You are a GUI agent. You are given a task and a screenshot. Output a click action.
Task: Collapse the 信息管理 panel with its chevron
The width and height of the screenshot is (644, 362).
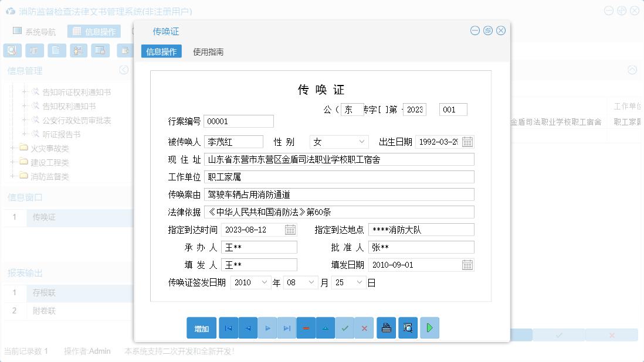124,70
